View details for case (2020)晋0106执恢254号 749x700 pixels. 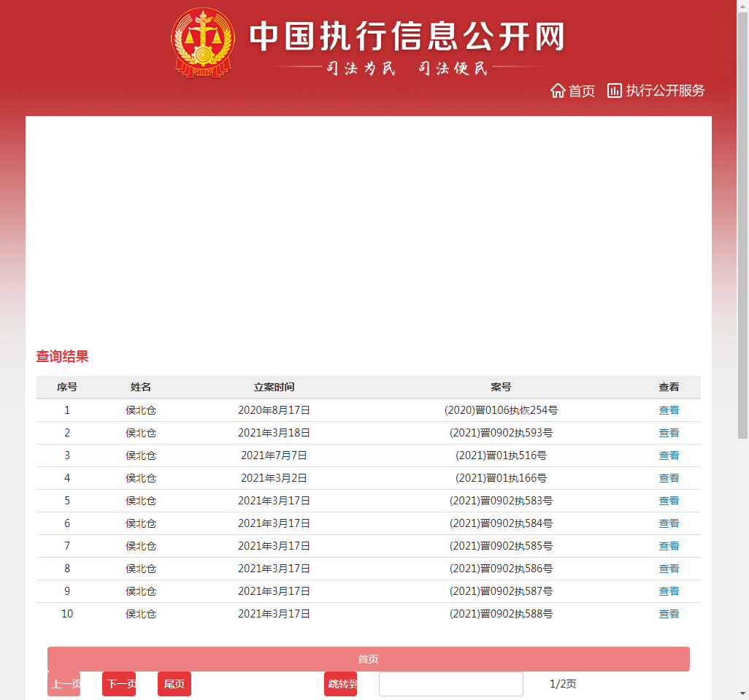(669, 410)
